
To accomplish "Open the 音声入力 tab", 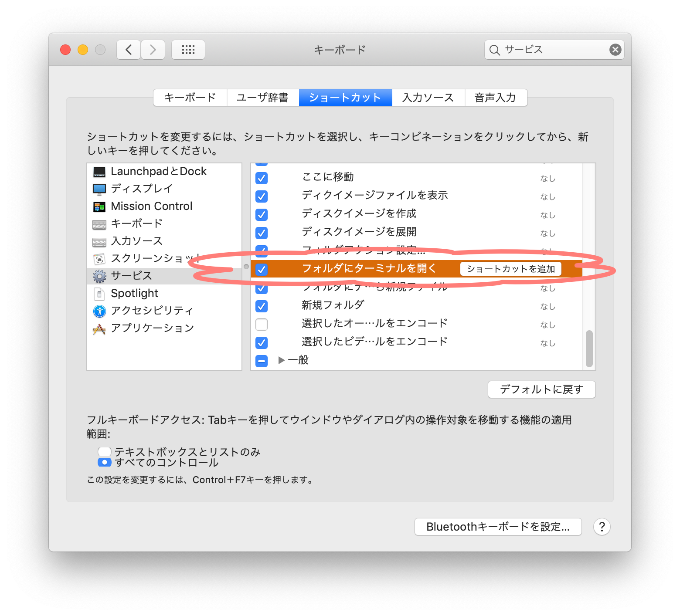I will [496, 98].
